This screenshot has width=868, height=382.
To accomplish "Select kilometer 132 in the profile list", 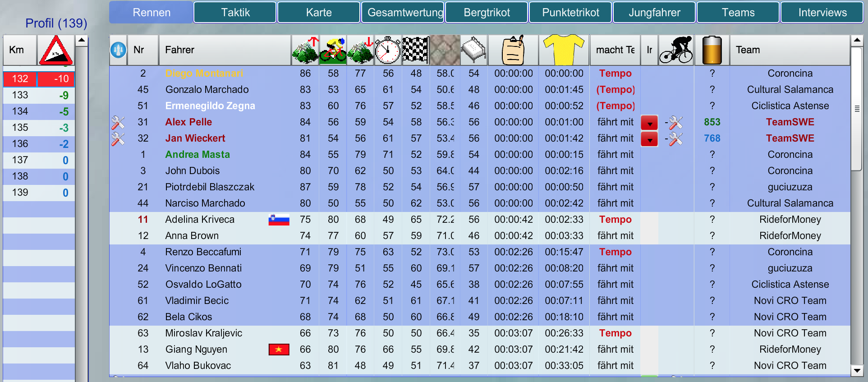I will pos(20,79).
